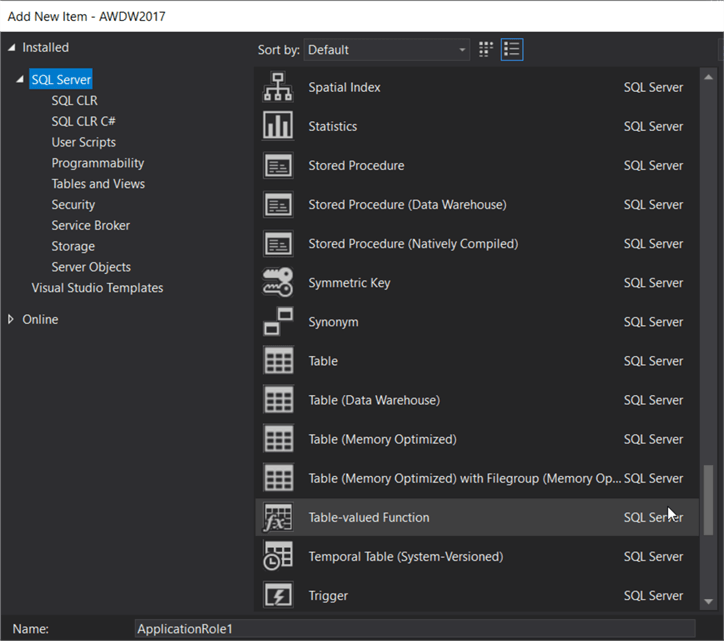Select the "Table" template name
Viewport: 724px width, 641px height.
point(323,361)
